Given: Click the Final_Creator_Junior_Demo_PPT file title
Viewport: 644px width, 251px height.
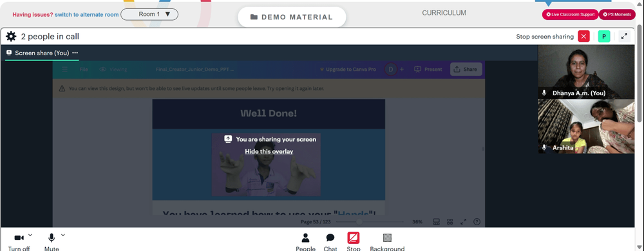Looking at the screenshot, I should 194,70.
